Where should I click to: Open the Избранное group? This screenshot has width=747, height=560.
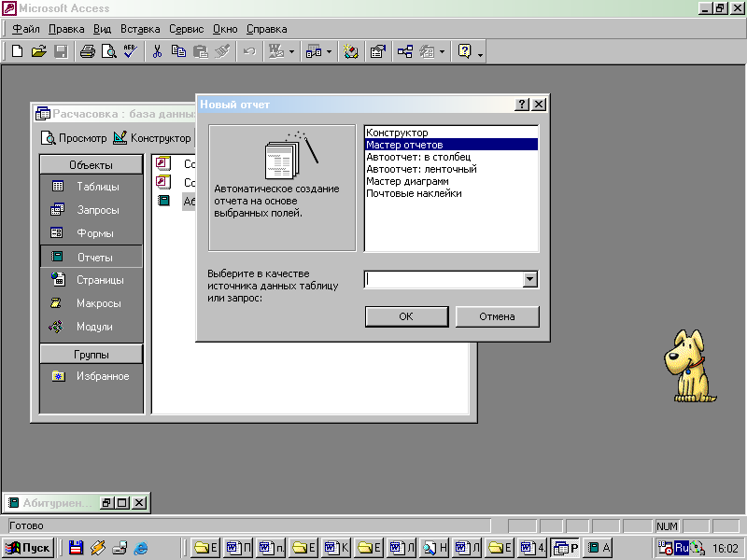tap(91, 376)
